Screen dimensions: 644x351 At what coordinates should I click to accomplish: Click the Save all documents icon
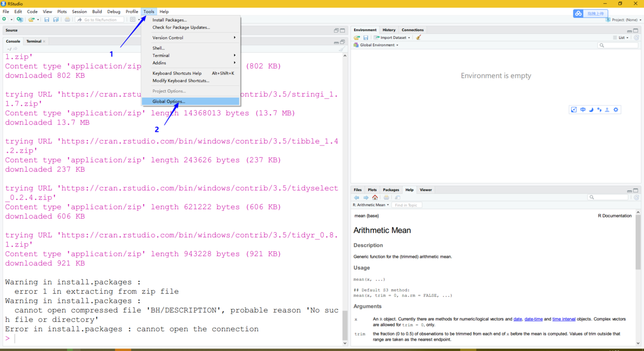click(x=56, y=20)
